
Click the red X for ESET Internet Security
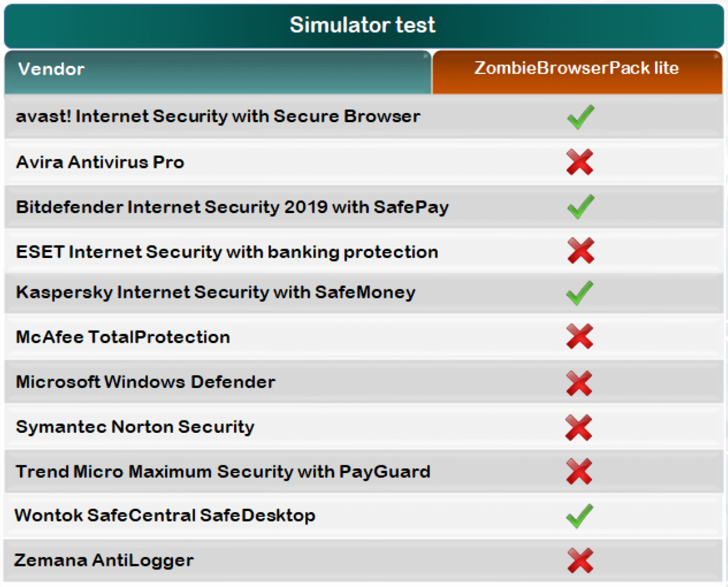tap(581, 251)
